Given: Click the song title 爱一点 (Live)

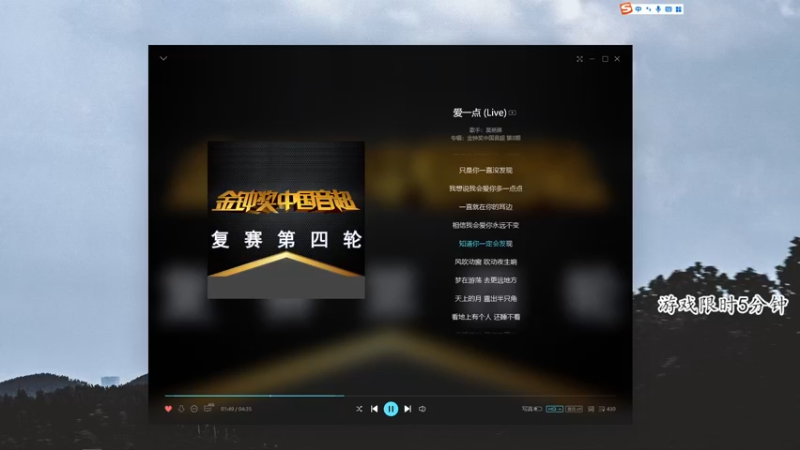Looking at the screenshot, I should pyautogui.click(x=480, y=113).
